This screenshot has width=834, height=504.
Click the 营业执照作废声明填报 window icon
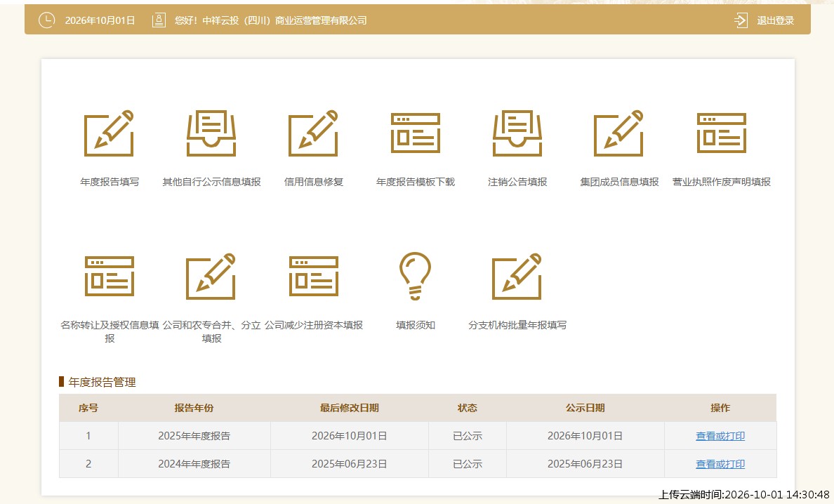pos(722,133)
